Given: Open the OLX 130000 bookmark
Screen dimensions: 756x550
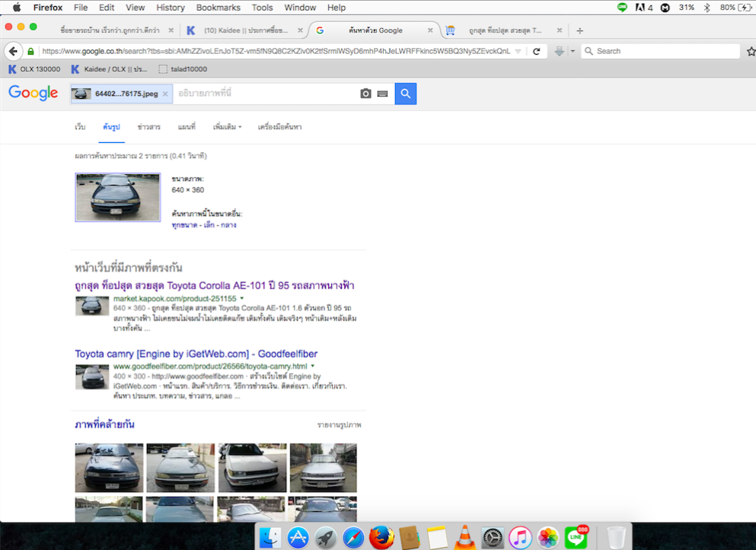Looking at the screenshot, I should click(35, 69).
